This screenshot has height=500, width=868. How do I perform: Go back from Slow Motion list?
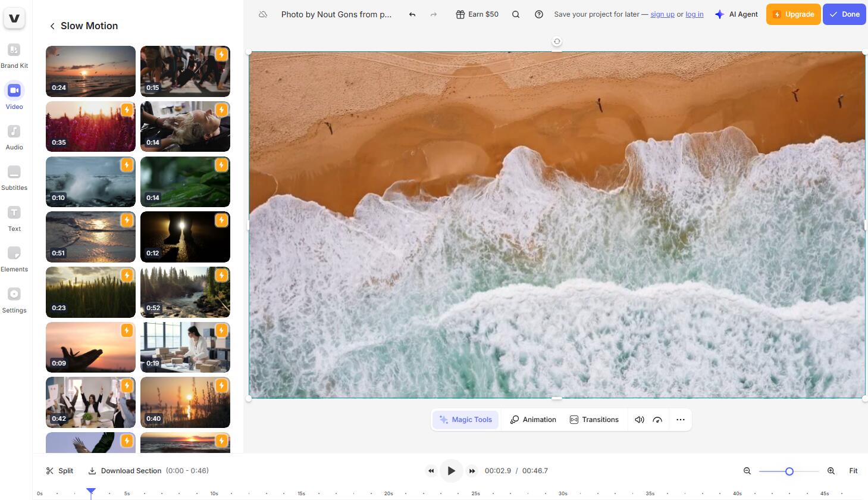(x=52, y=26)
